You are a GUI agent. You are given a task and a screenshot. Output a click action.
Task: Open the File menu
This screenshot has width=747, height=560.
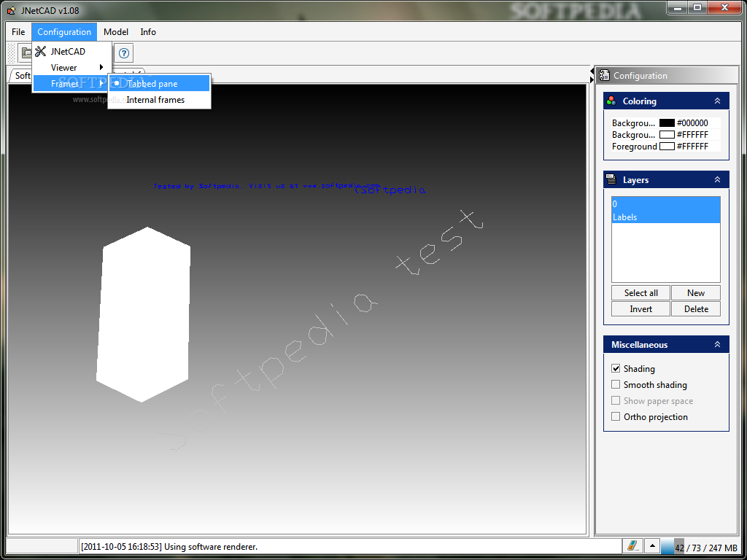click(x=18, y=32)
